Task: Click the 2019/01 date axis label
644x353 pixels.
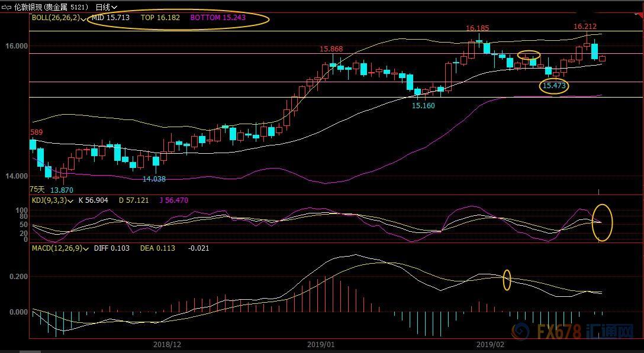Action: click(x=321, y=344)
